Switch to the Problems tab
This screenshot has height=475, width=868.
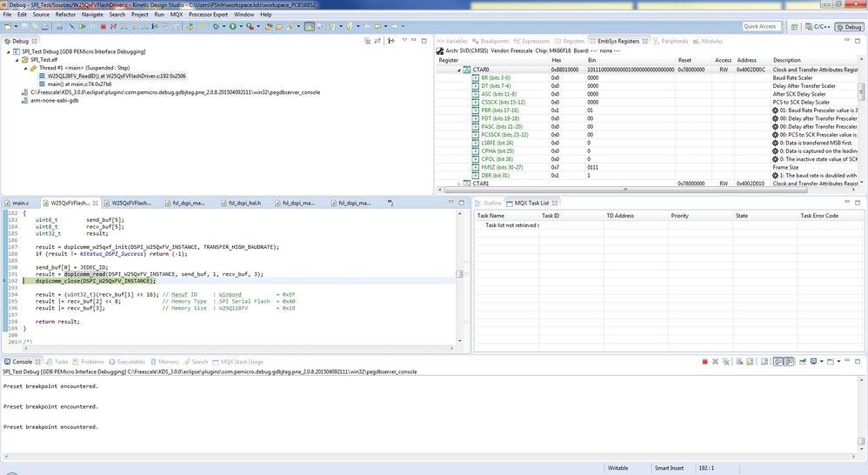pos(89,362)
